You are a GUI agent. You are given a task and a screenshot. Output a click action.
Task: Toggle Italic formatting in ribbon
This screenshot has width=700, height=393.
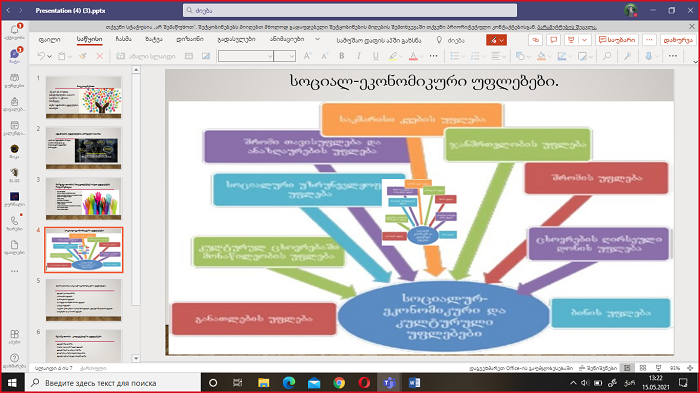pos(358,56)
